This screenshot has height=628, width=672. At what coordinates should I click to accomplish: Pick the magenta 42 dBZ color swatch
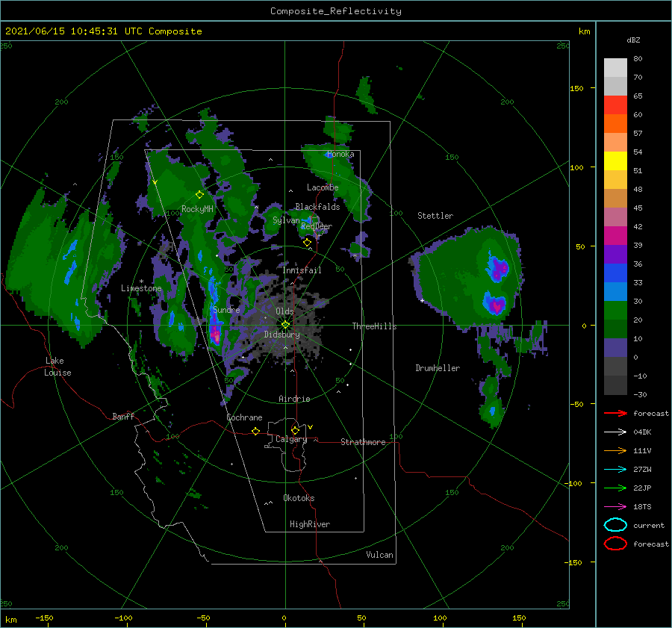[615, 235]
